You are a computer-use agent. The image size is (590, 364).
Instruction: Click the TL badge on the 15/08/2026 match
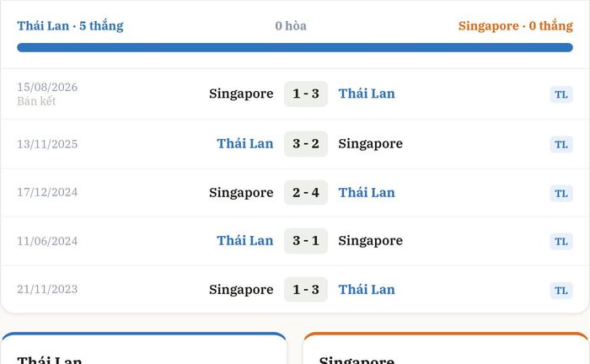pos(561,94)
